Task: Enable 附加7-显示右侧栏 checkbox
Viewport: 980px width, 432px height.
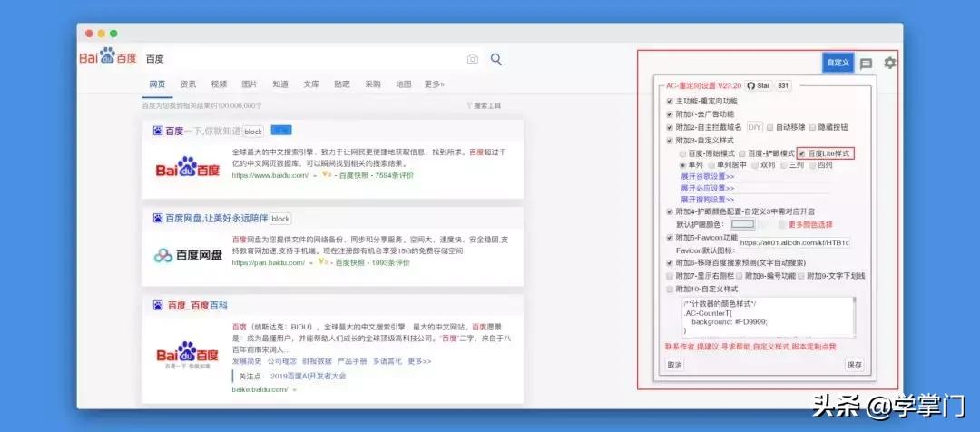Action: coord(670,276)
